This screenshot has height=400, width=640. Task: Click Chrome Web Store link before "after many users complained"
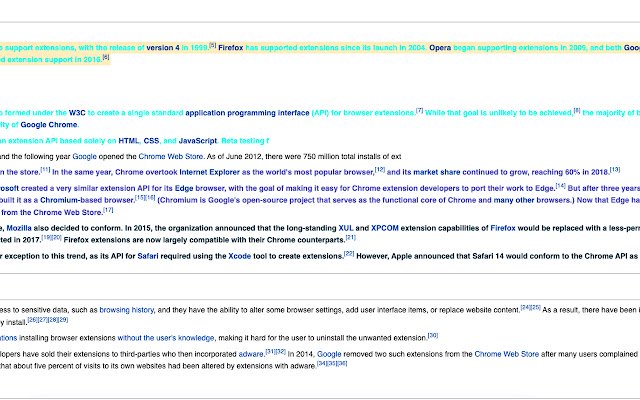tap(507, 354)
